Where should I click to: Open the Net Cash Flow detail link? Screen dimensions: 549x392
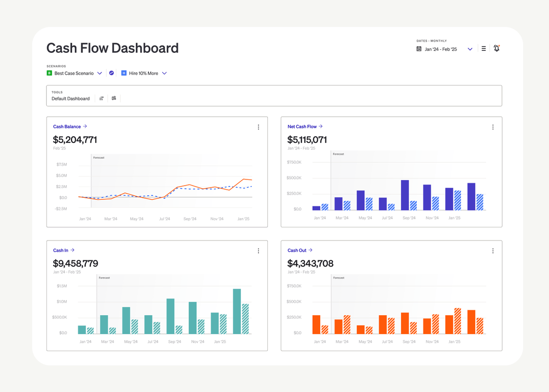[302, 127]
